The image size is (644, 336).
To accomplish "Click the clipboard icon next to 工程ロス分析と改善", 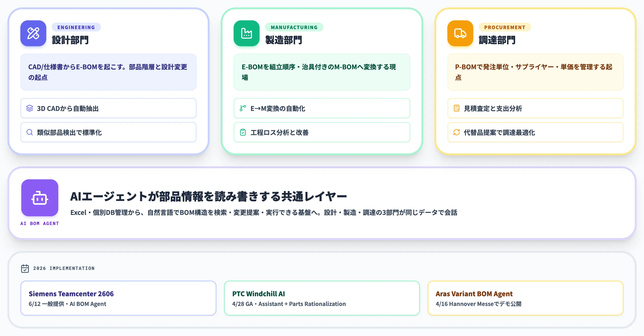I will 243,132.
